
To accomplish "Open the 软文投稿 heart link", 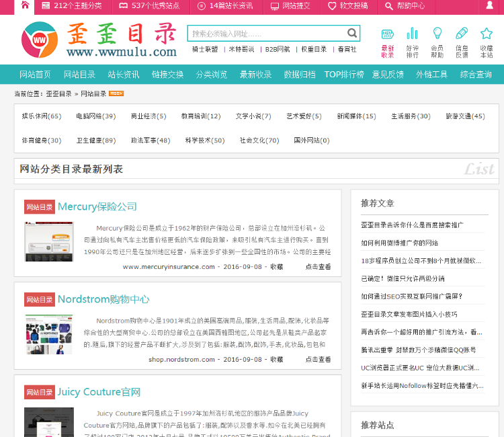I will tap(348, 6).
